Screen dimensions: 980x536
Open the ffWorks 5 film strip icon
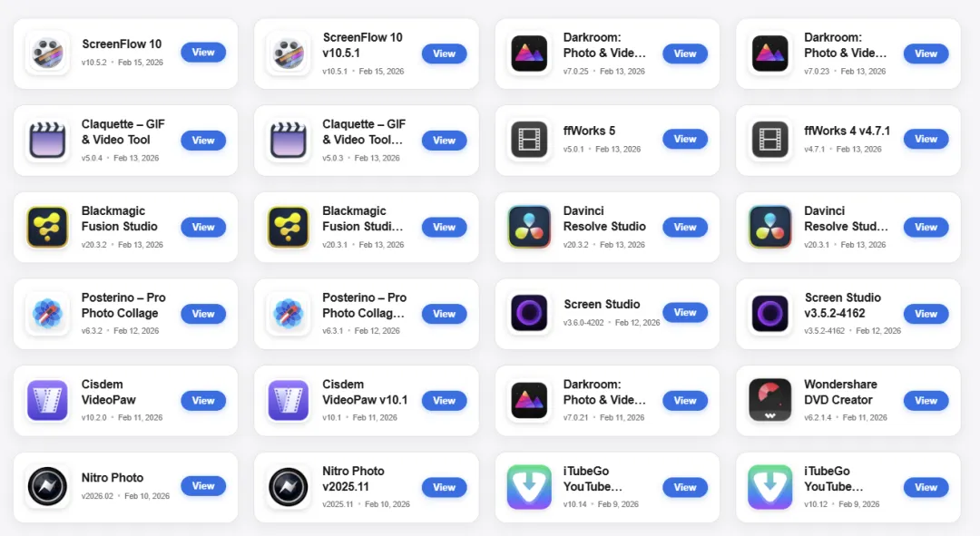coord(529,140)
